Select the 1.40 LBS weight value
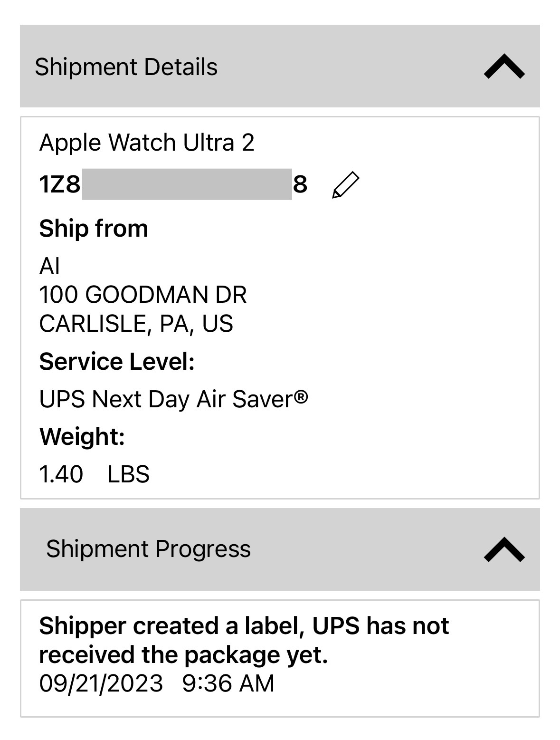This screenshot has height=740, width=560. (x=95, y=474)
